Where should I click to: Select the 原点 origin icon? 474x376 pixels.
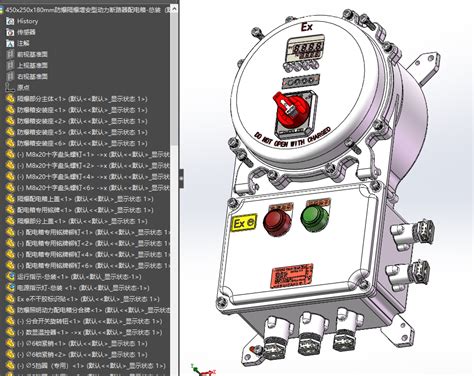tap(10, 88)
